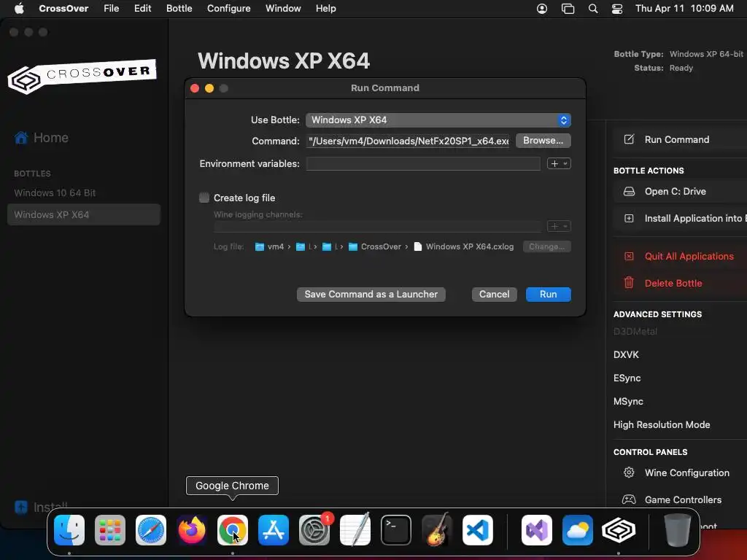The width and height of the screenshot is (747, 560).
Task: Click the Home icon in CrossOver sidebar
Action: pyautogui.click(x=21, y=138)
